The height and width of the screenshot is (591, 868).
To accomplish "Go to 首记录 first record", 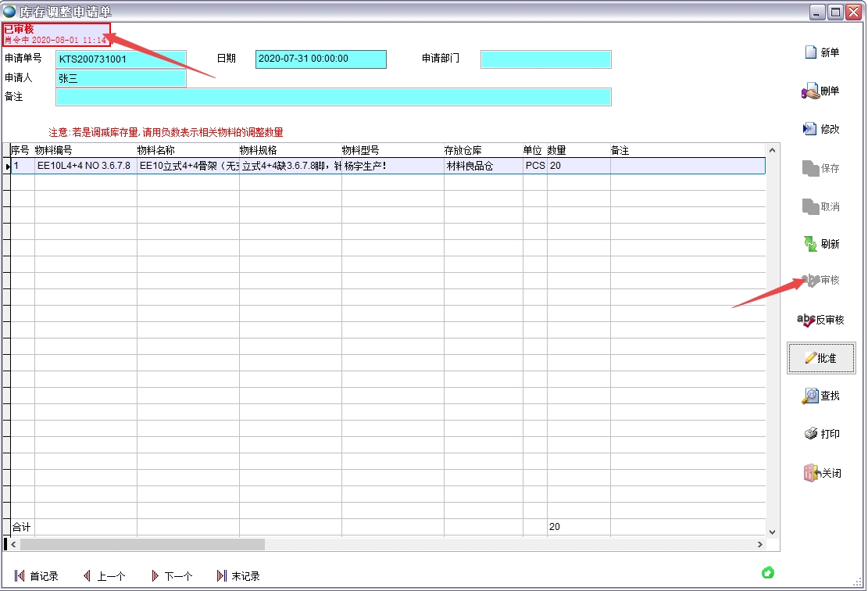I will [20, 576].
